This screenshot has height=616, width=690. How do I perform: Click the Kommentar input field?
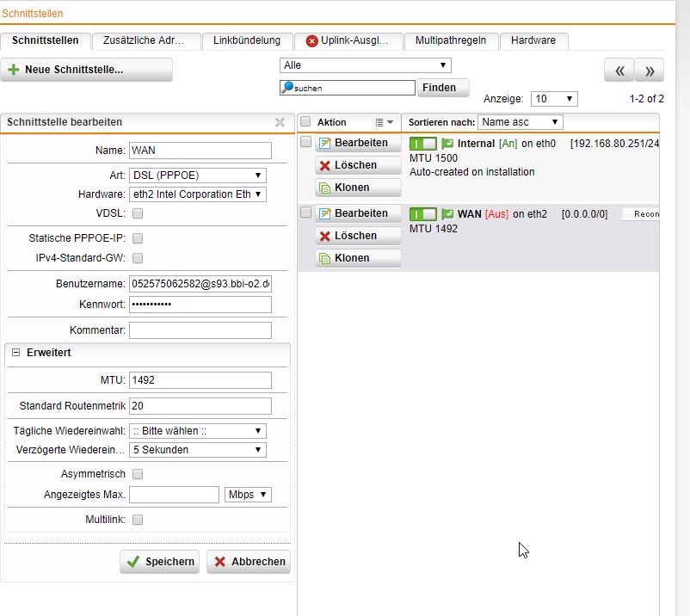(x=200, y=330)
